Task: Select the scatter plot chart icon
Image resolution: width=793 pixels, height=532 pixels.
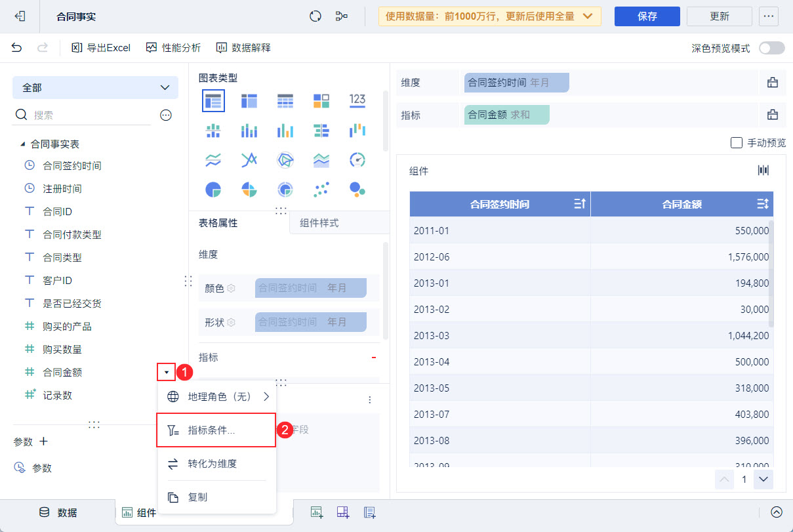Action: click(321, 190)
